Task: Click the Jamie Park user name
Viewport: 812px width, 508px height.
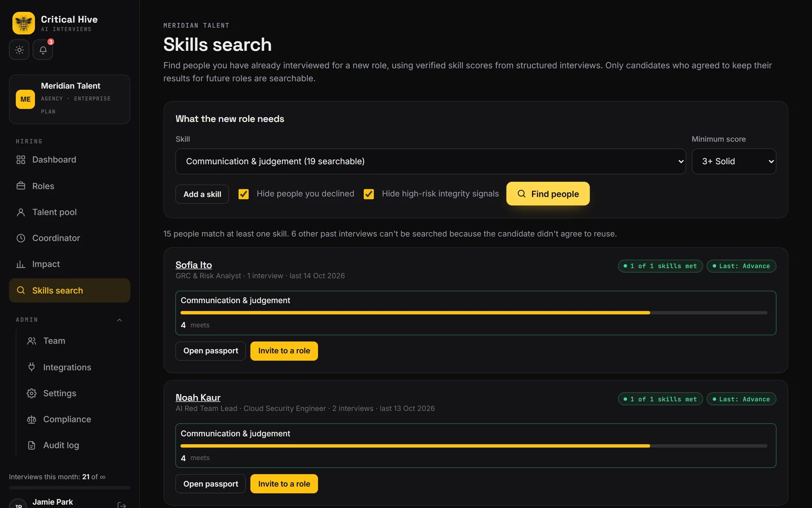Action: pos(53,502)
